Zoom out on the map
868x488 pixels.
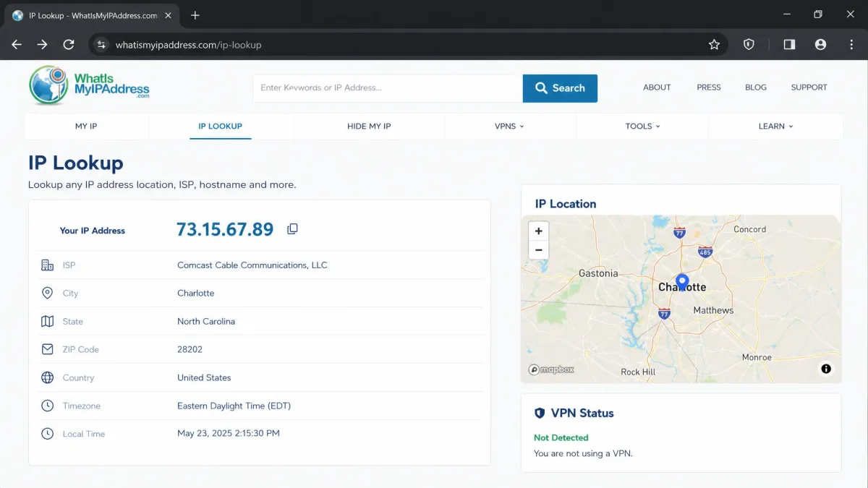pos(538,250)
